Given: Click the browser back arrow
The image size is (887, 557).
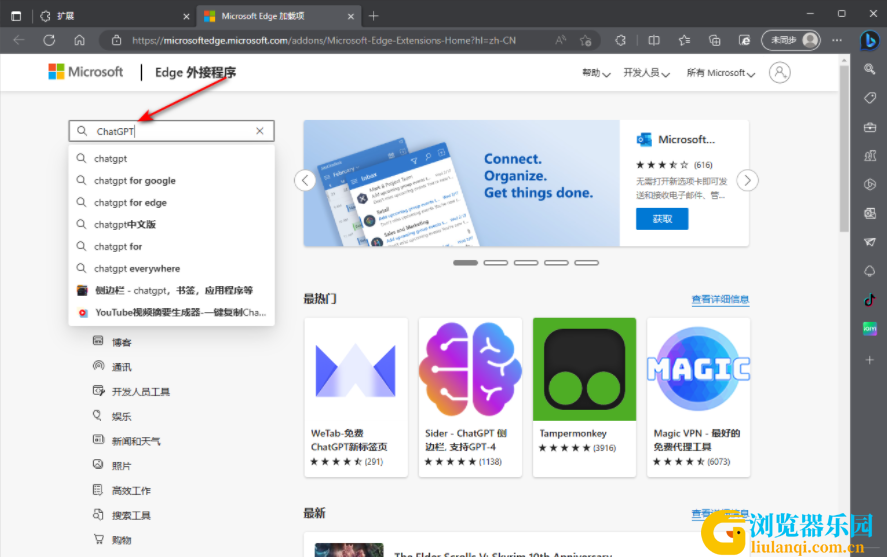Looking at the screenshot, I should [19, 40].
